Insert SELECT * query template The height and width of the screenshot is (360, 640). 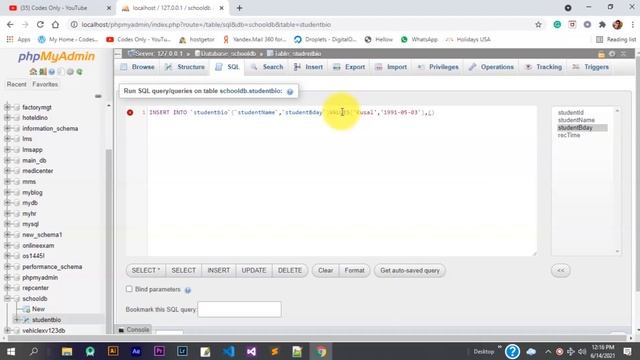click(146, 271)
